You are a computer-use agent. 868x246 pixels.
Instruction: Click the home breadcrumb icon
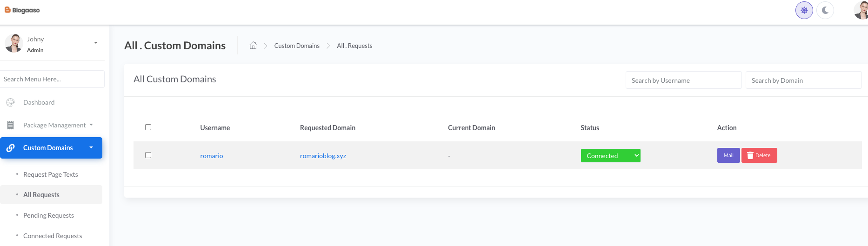253,46
